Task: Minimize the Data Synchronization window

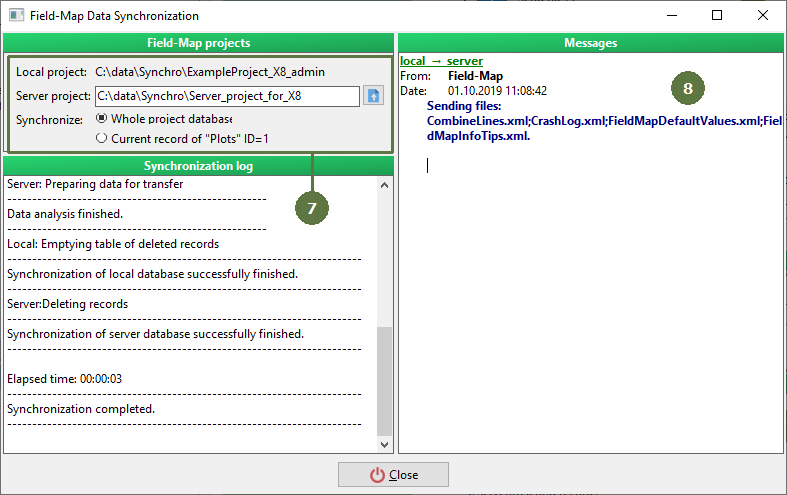Action: pyautogui.click(x=671, y=16)
